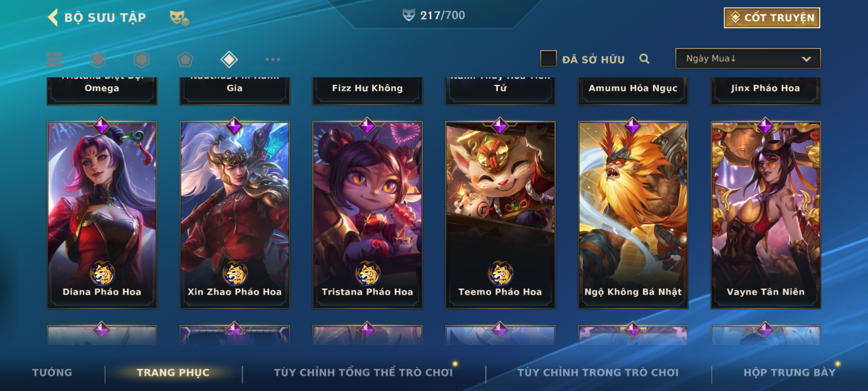
Task: Switch to the Tướng tab
Action: coord(52,373)
